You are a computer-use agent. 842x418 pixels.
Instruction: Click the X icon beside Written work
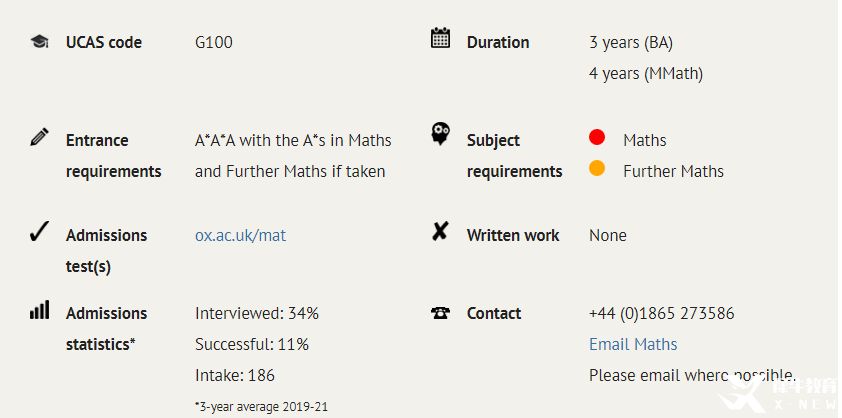[x=440, y=231]
